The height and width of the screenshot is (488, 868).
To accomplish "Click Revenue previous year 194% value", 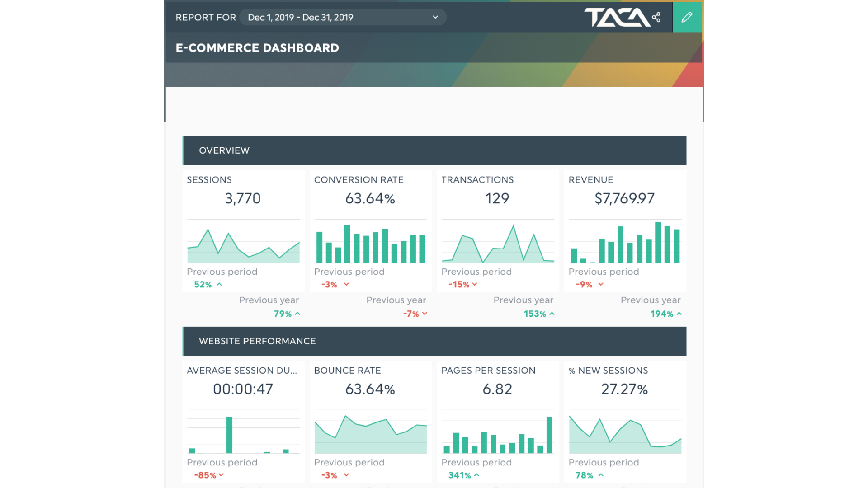I will click(x=662, y=314).
